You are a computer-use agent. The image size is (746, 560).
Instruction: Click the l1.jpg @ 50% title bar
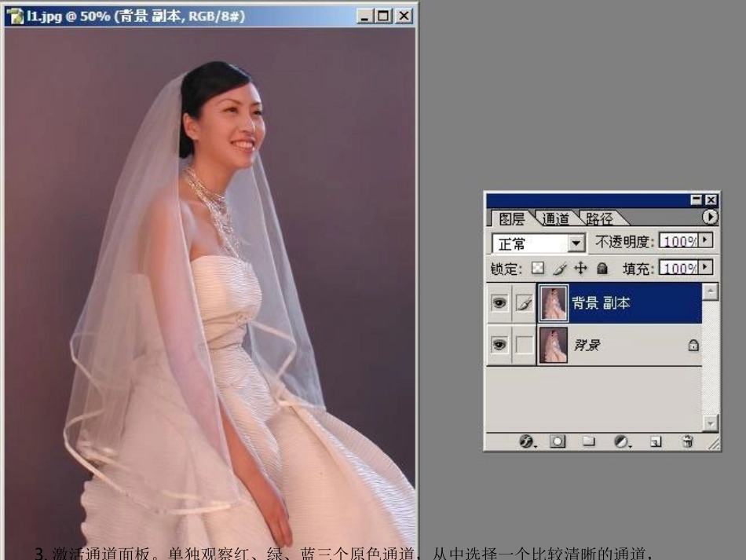210,16
